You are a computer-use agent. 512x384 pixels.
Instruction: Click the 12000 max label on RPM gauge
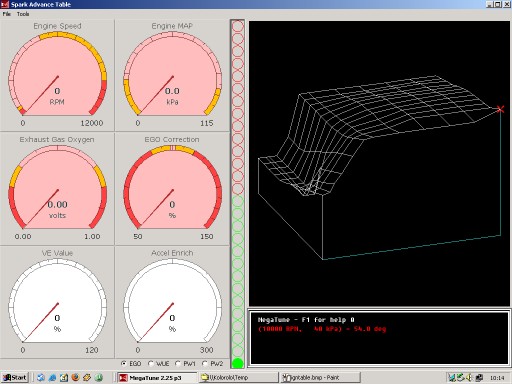coord(92,123)
